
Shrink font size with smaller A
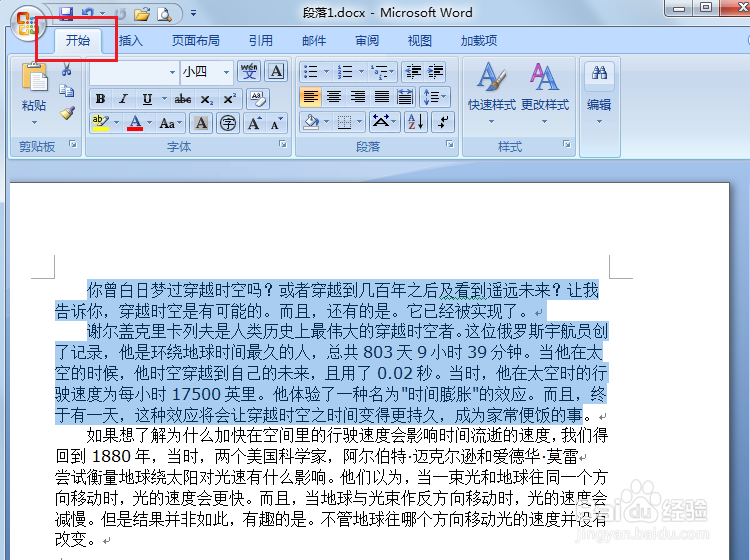point(276,123)
